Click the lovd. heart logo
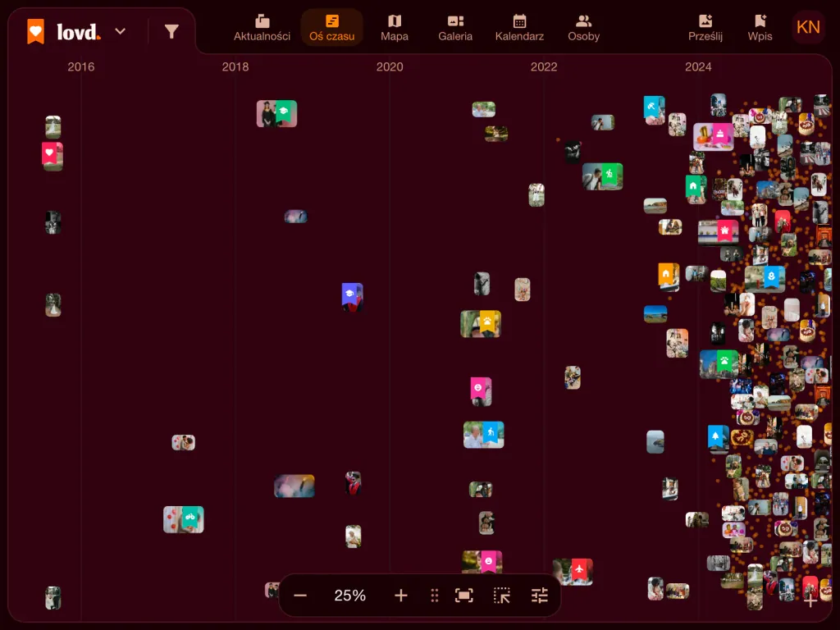 point(36,32)
